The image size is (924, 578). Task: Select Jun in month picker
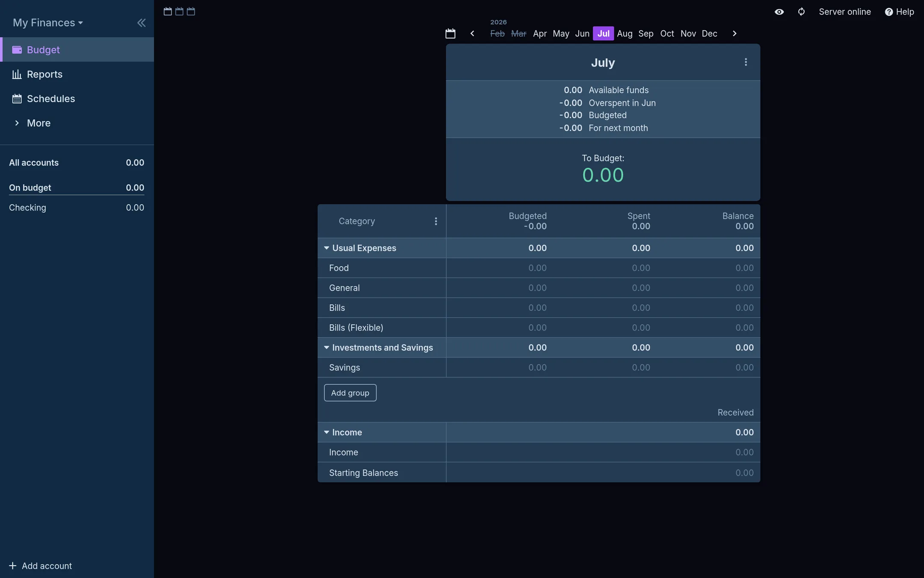582,33
